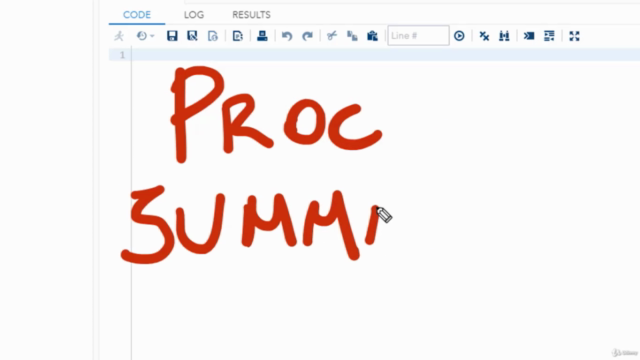Open Find and Replace binoculars icon

504,36
